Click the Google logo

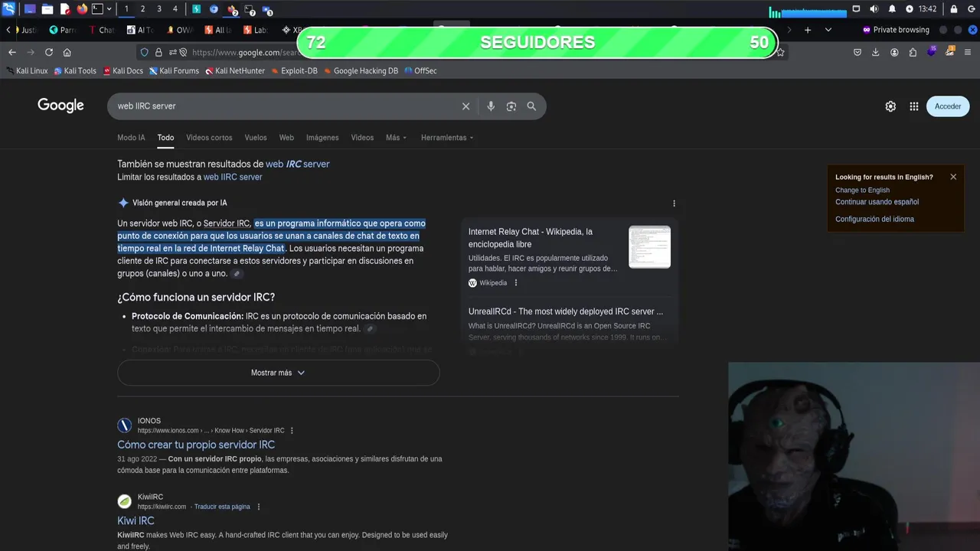tap(60, 106)
